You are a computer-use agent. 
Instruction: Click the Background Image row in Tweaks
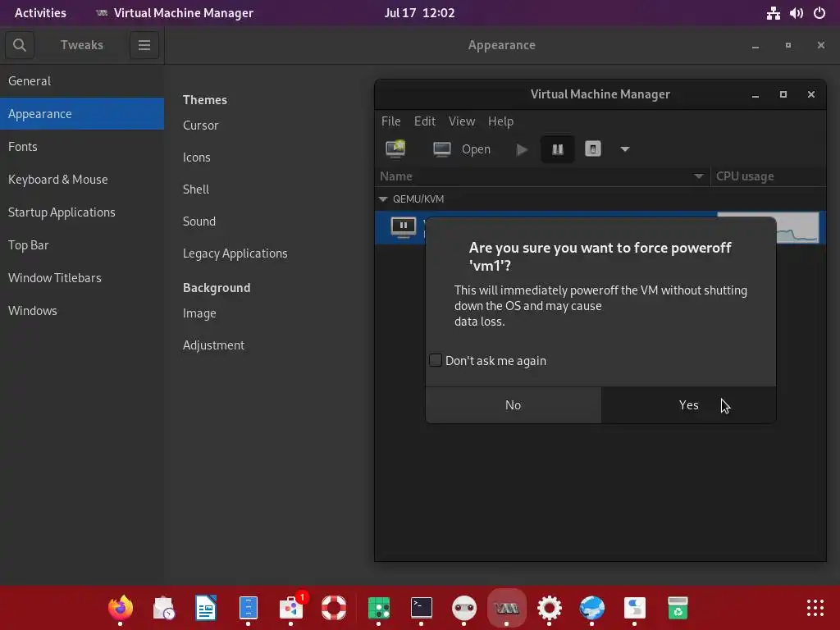click(x=199, y=313)
